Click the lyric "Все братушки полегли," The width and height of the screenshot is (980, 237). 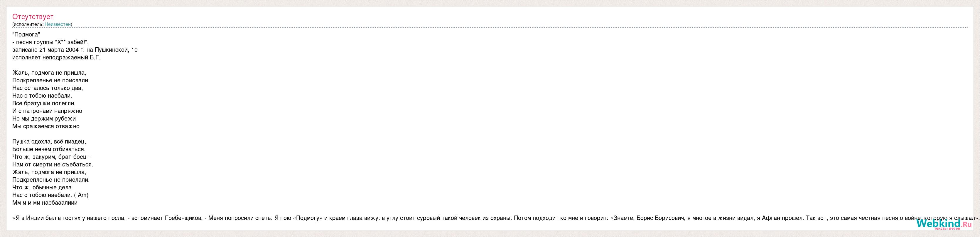click(x=44, y=103)
